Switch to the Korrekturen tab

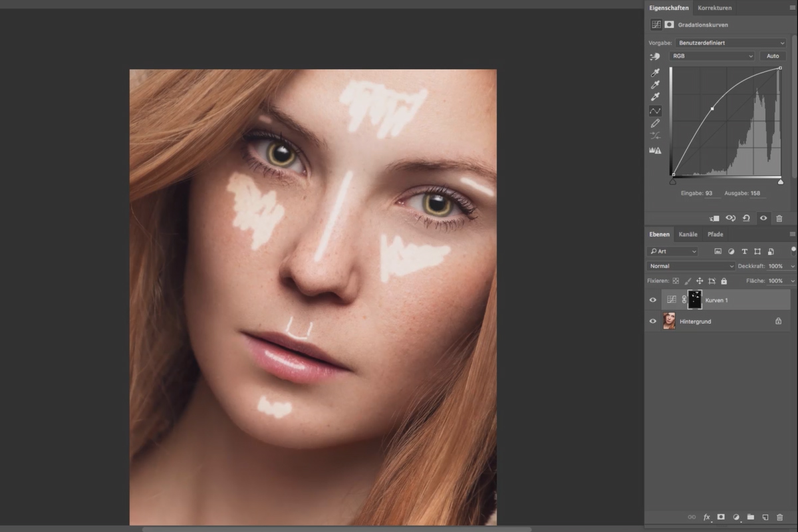(715, 8)
